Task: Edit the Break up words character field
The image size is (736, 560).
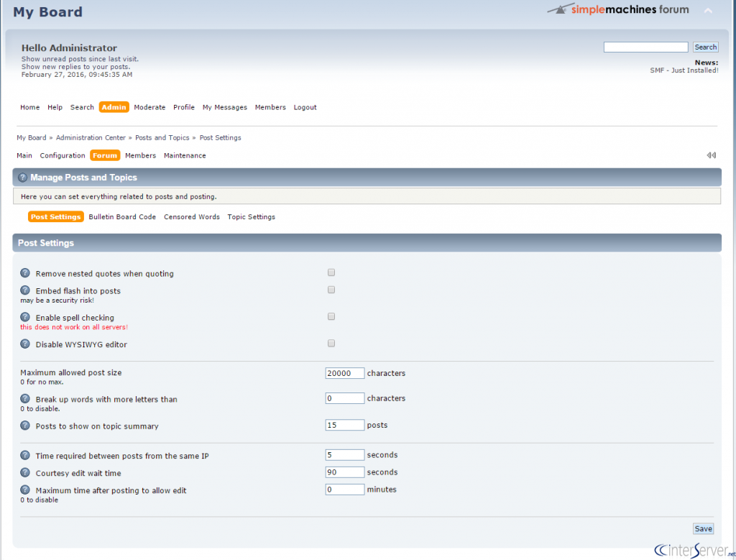Action: tap(344, 398)
